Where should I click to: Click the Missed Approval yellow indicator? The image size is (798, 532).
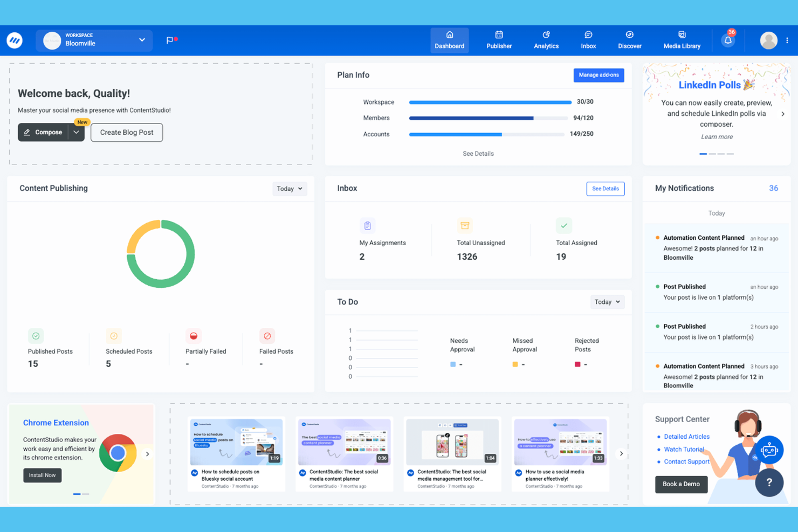[514, 364]
